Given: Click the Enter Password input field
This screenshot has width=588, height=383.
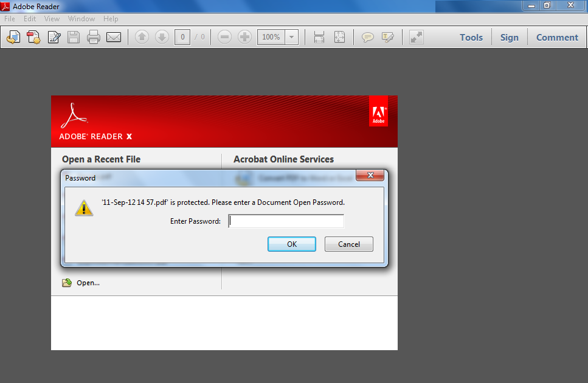Looking at the screenshot, I should 286,221.
